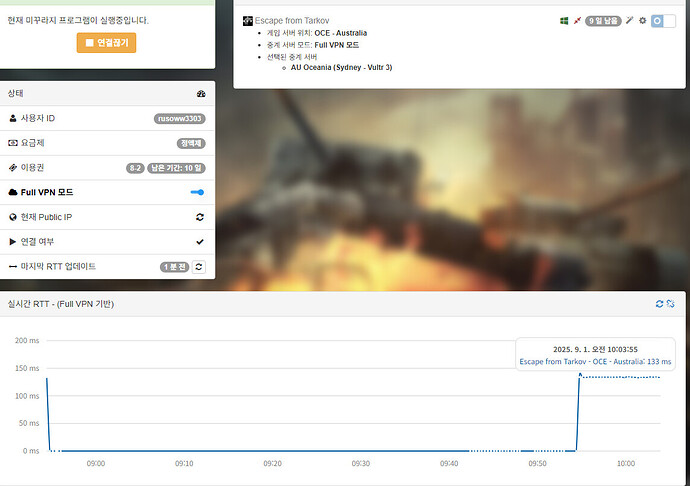Click the Escape from Tarkov game icon
The width and height of the screenshot is (690, 486).
click(x=248, y=21)
